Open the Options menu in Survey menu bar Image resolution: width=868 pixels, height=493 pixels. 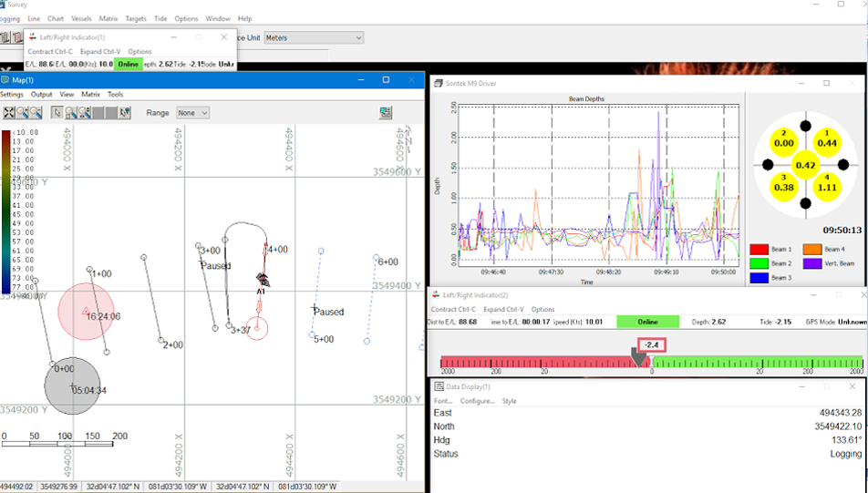coord(186,18)
